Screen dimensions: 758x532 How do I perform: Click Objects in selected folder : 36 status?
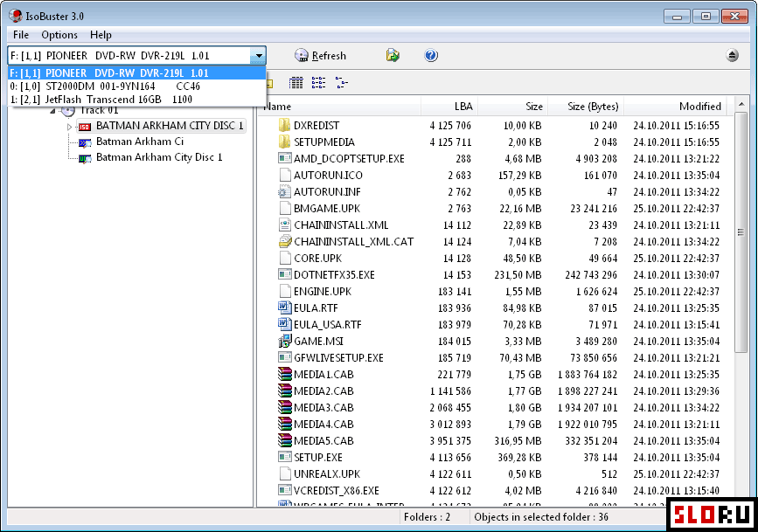click(541, 517)
